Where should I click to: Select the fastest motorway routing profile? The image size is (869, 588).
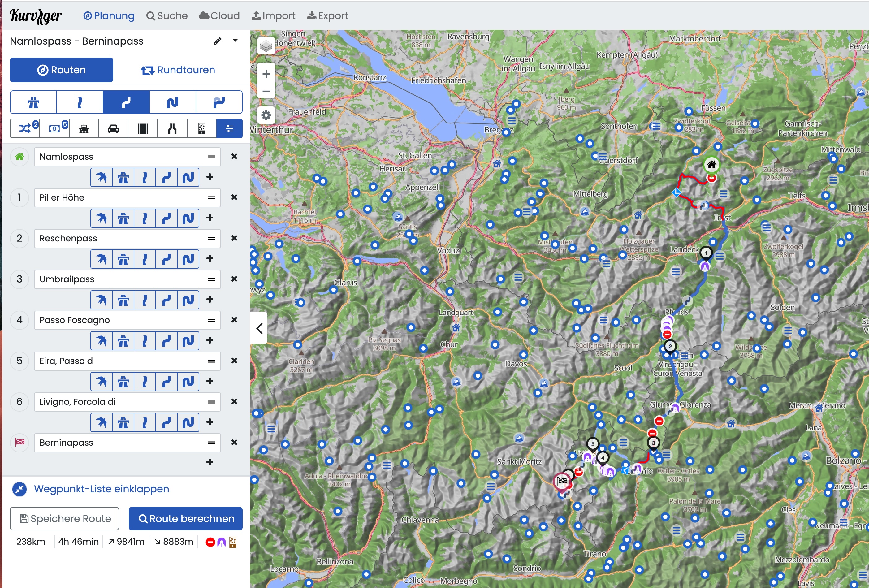point(33,102)
